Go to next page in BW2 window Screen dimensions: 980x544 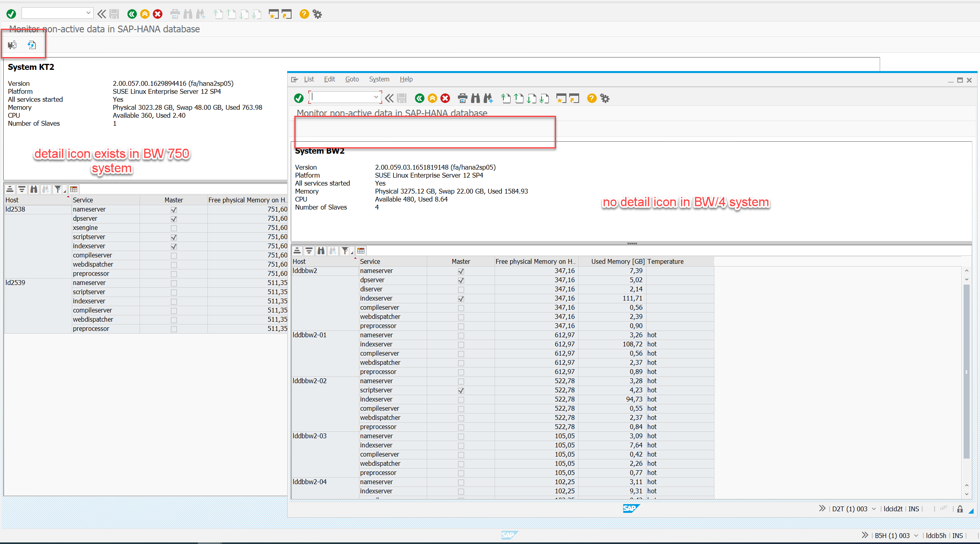[x=532, y=98]
